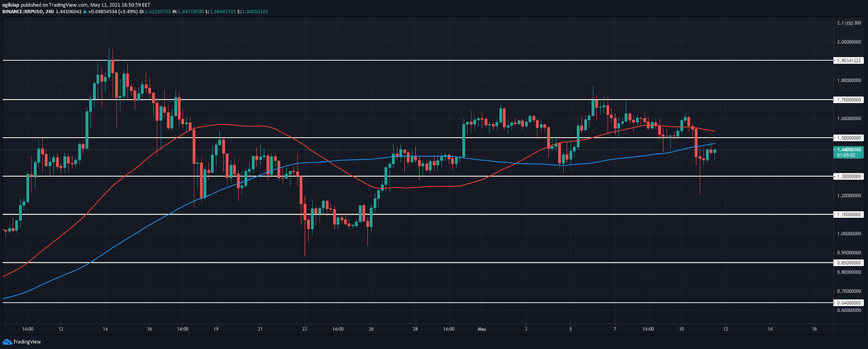This screenshot has width=868, height=349.
Task: Click the green current price label 1.44050165
Action: 849,150
